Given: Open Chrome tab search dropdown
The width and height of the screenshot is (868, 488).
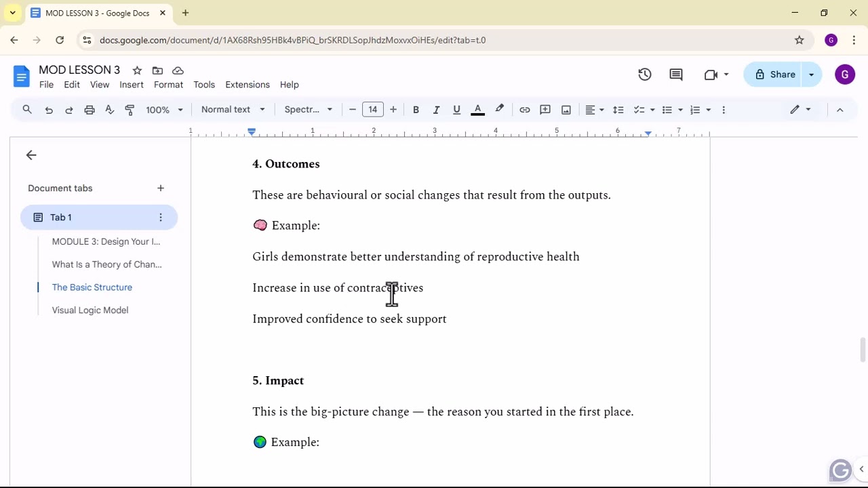Looking at the screenshot, I should click(x=13, y=13).
